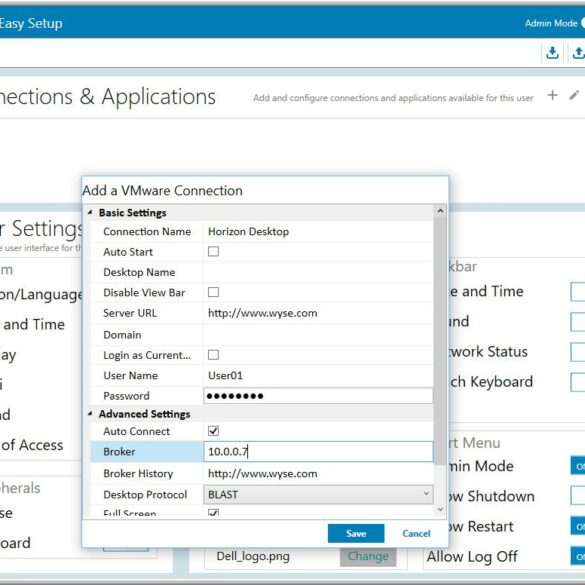Viewport: 585px width, 585px height.
Task: Untick the Full Screen checkbox
Action: click(x=213, y=512)
